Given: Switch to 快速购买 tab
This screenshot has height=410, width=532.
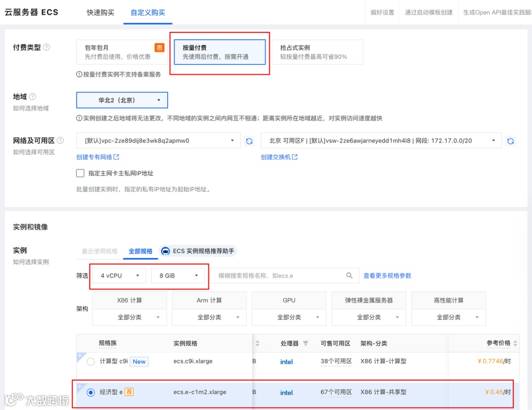Looking at the screenshot, I should 100,12.
